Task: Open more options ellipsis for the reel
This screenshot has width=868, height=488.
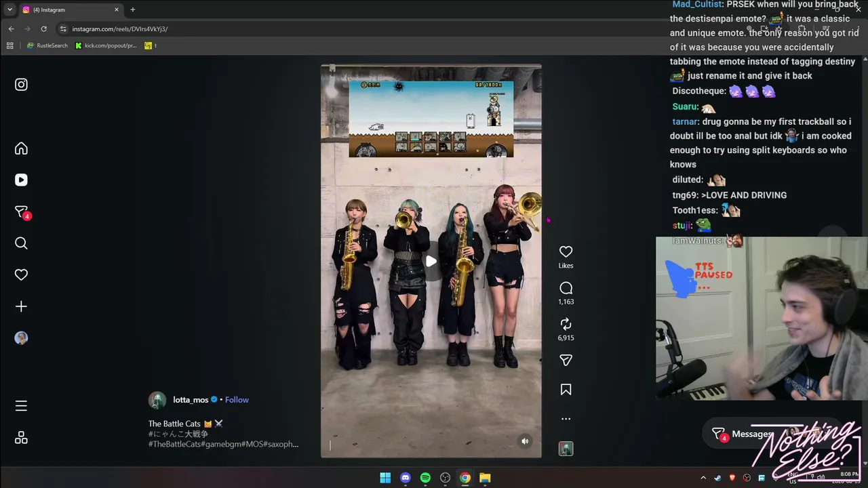Action: click(566, 419)
